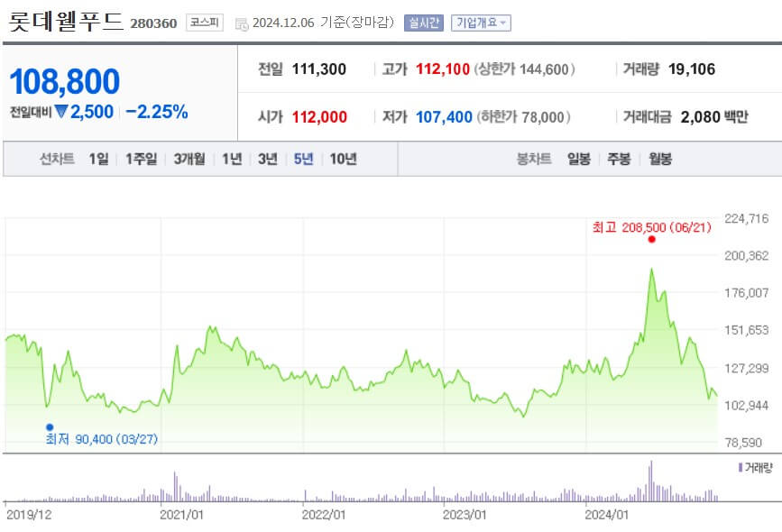Click the 78,590 y-axis label
This screenshot has width=782, height=532.
point(743,442)
